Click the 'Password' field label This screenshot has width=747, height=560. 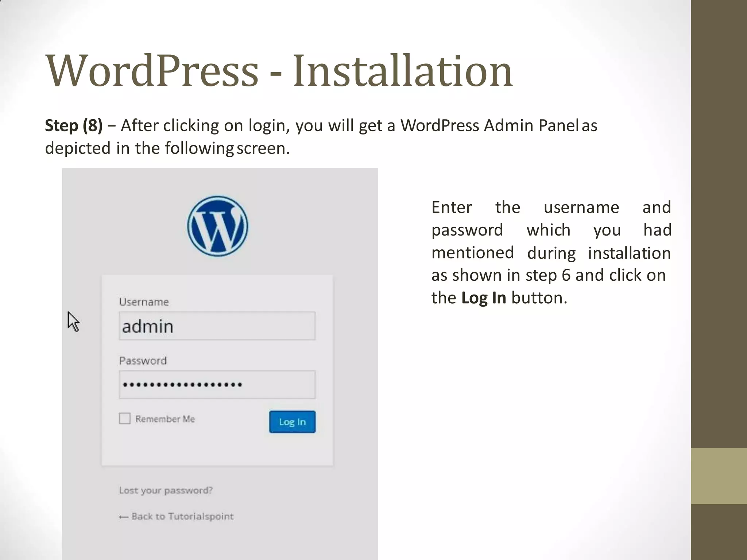click(x=143, y=361)
